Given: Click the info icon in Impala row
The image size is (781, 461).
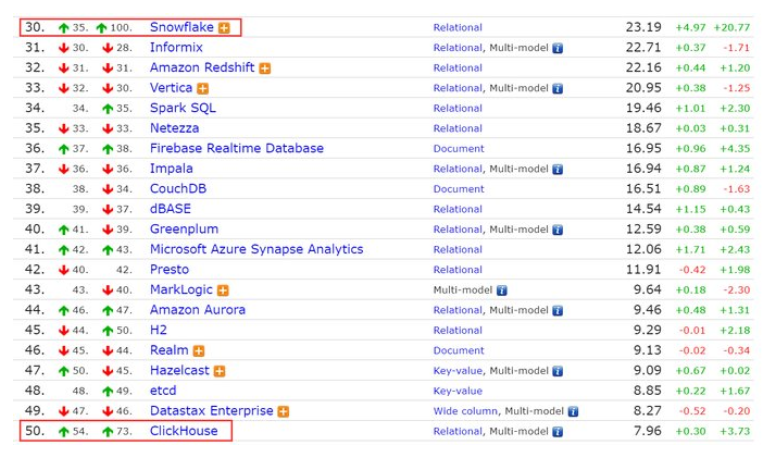Looking at the screenshot, I should [558, 169].
